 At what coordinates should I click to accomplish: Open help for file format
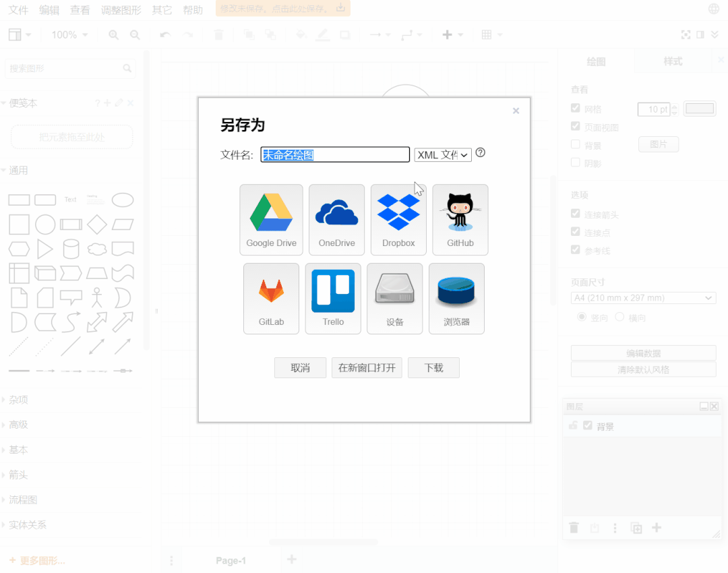pyautogui.click(x=481, y=153)
